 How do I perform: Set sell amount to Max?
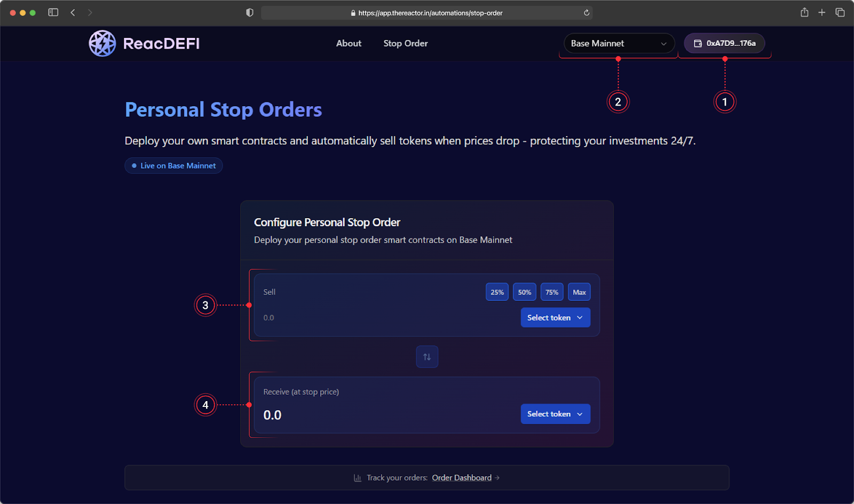tap(579, 292)
